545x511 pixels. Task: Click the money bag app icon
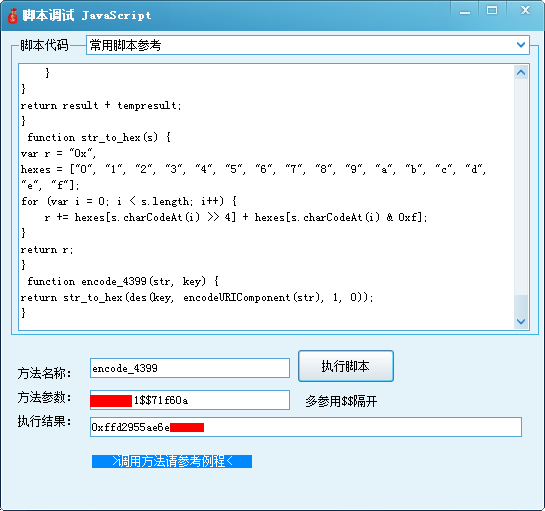tap(13, 16)
